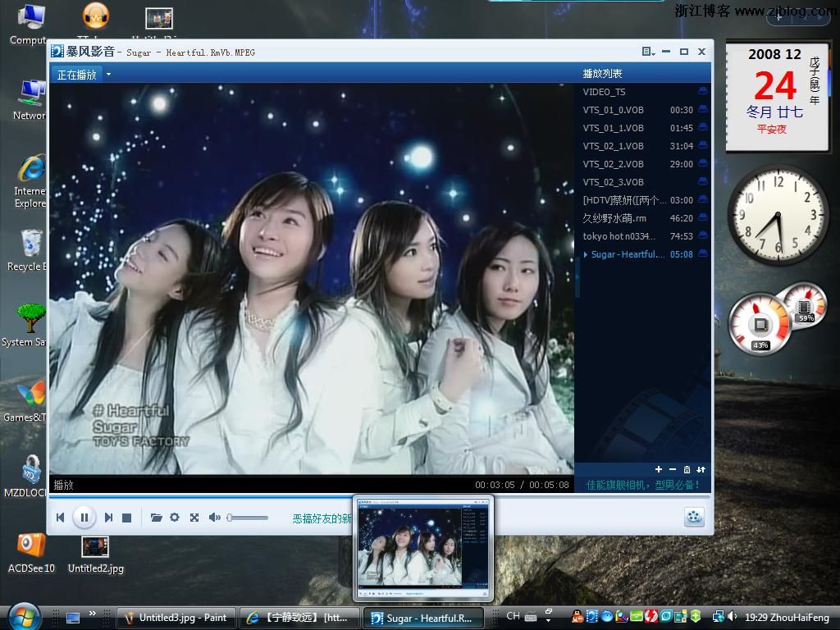840x630 pixels.
Task: Click the disk icon beside Sugar-Heartful
Action: coord(703,253)
